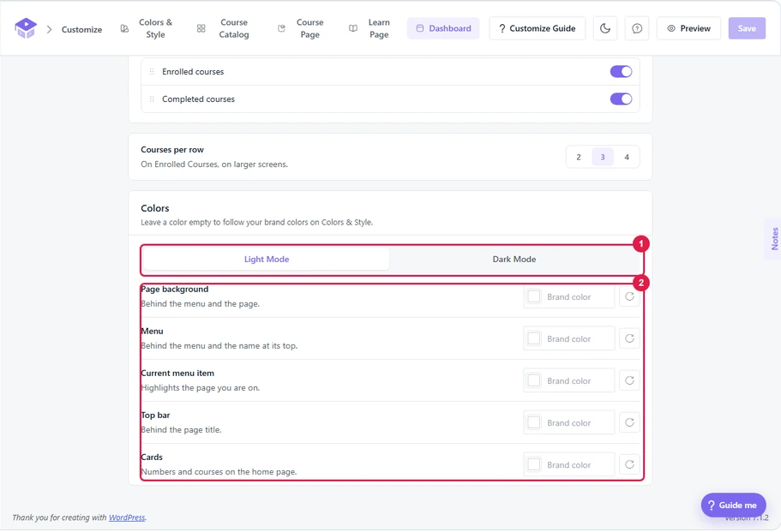This screenshot has width=781, height=532.
Task: Open the Learn Page tab
Action: click(370, 28)
